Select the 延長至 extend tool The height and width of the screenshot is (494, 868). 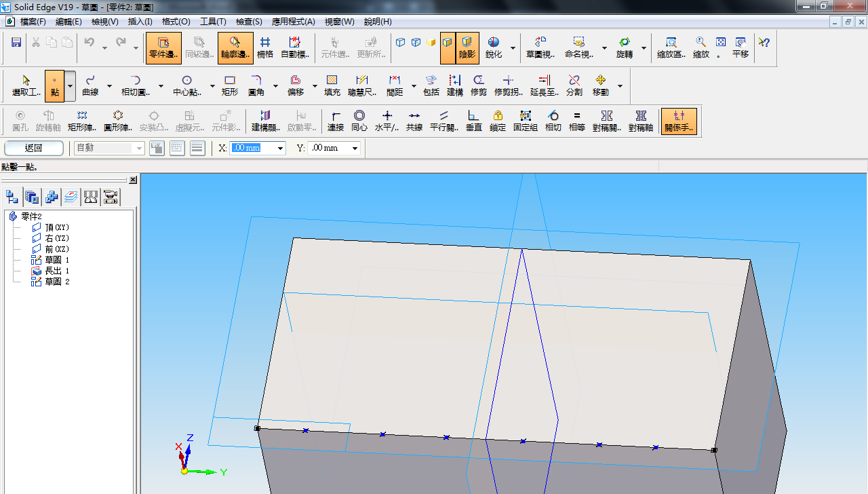coord(544,85)
